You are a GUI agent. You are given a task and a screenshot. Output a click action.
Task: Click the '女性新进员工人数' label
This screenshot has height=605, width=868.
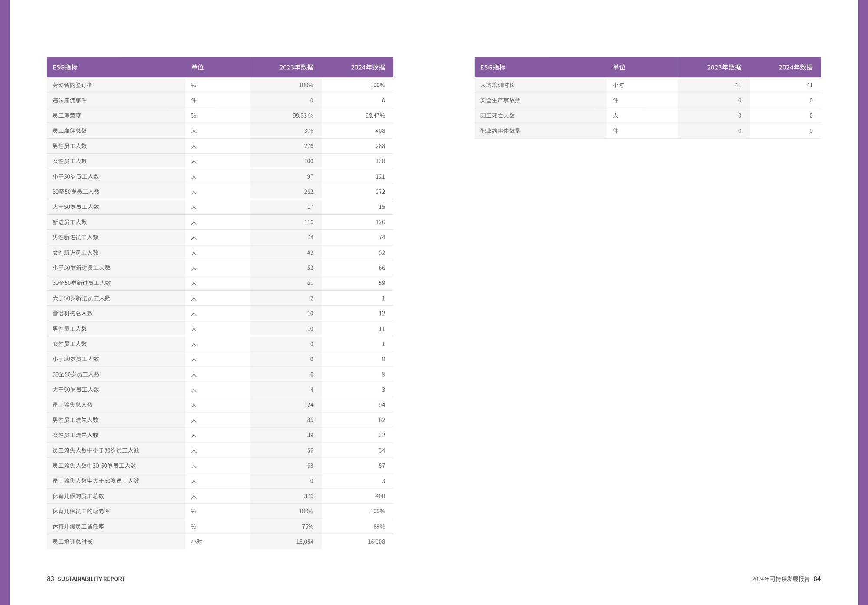(76, 252)
